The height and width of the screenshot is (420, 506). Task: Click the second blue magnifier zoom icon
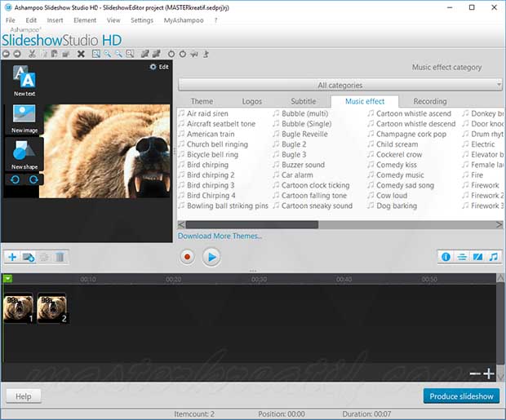[x=119, y=54]
